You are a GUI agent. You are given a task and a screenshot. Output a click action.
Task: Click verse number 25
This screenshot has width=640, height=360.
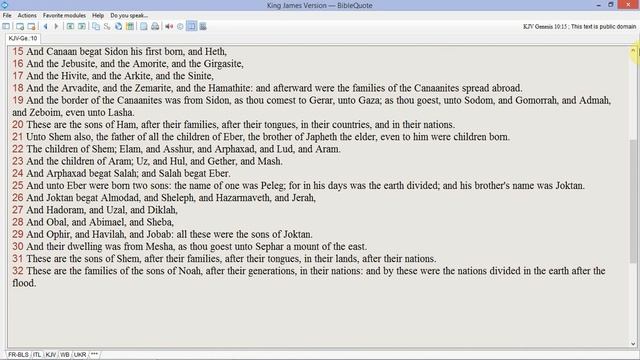coord(18,186)
